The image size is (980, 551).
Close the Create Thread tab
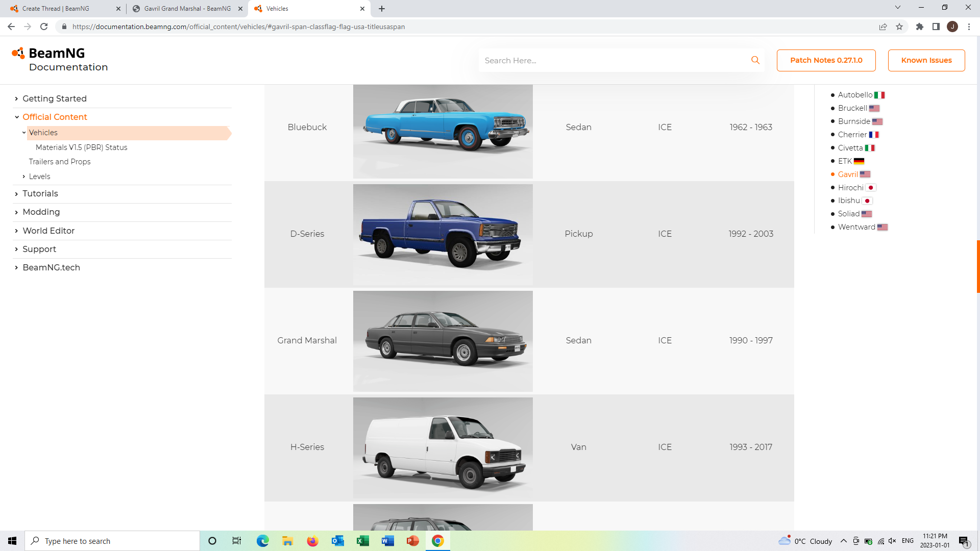tap(118, 9)
